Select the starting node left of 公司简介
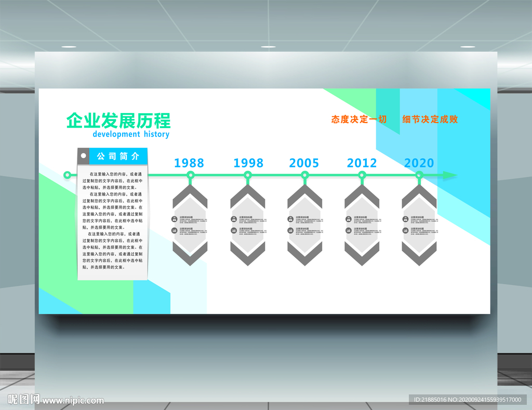Image resolution: width=532 pixels, height=410 pixels. click(x=67, y=175)
